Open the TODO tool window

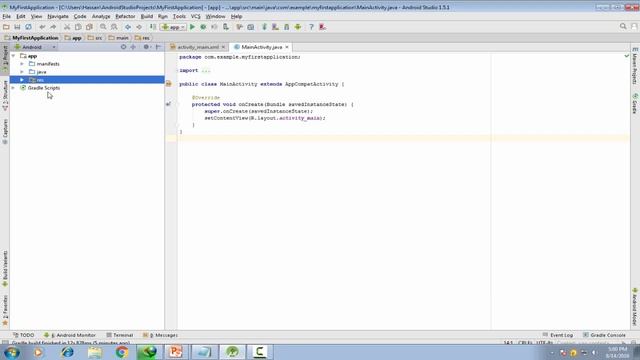pyautogui.click(x=24, y=335)
